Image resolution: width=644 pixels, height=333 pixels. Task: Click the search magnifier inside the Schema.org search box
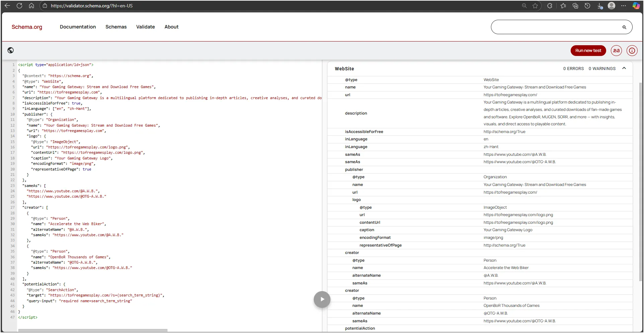(624, 27)
